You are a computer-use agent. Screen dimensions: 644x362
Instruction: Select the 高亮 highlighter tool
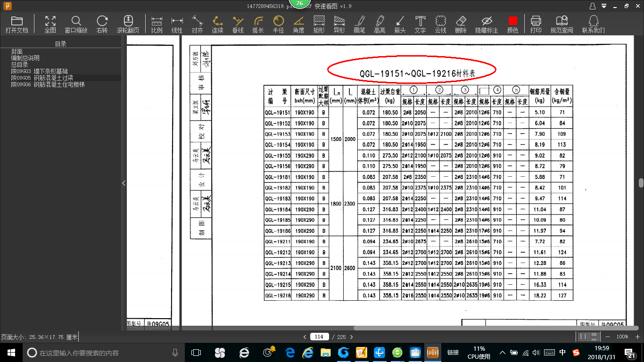(x=380, y=25)
